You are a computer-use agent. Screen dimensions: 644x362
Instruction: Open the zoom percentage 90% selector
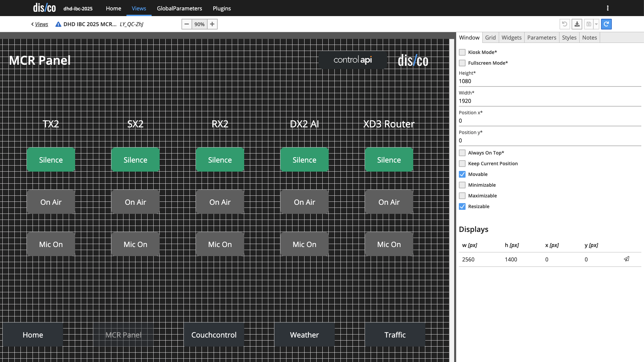pos(199,24)
